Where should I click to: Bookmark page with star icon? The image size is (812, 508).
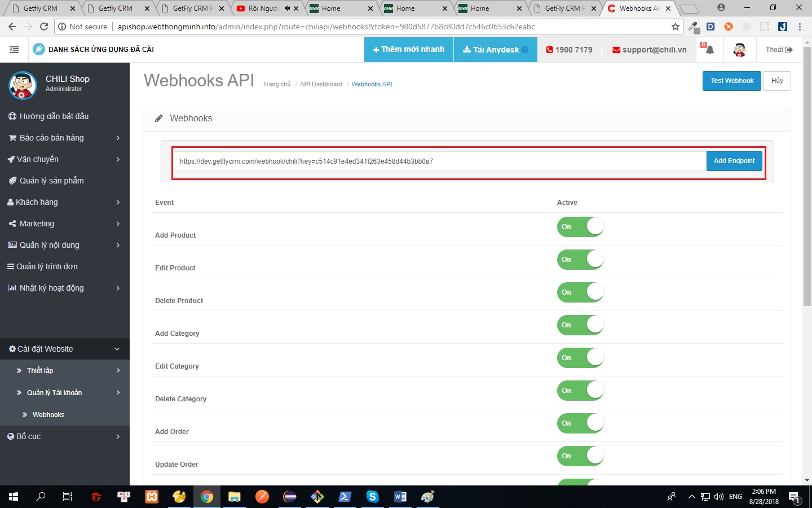click(675, 27)
